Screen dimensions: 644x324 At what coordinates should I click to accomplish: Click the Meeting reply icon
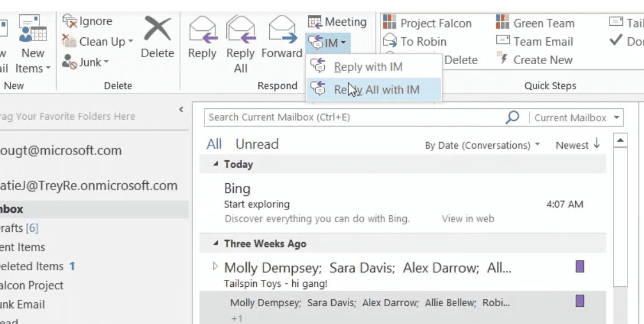click(x=315, y=22)
